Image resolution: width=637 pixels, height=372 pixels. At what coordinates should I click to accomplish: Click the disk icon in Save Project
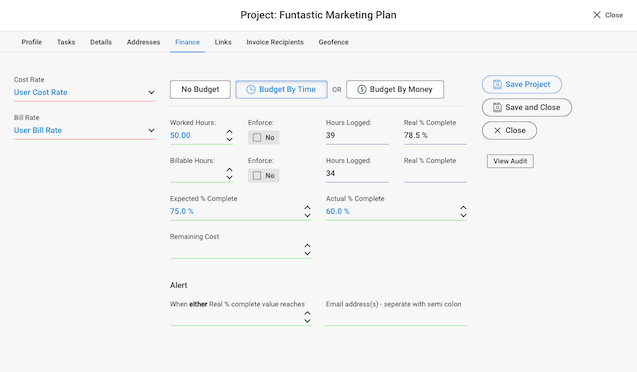(x=497, y=84)
